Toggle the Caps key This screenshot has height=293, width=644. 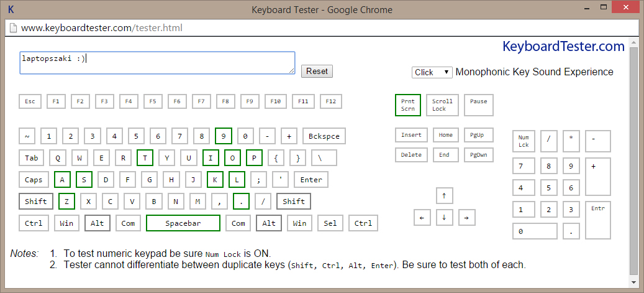pos(34,180)
